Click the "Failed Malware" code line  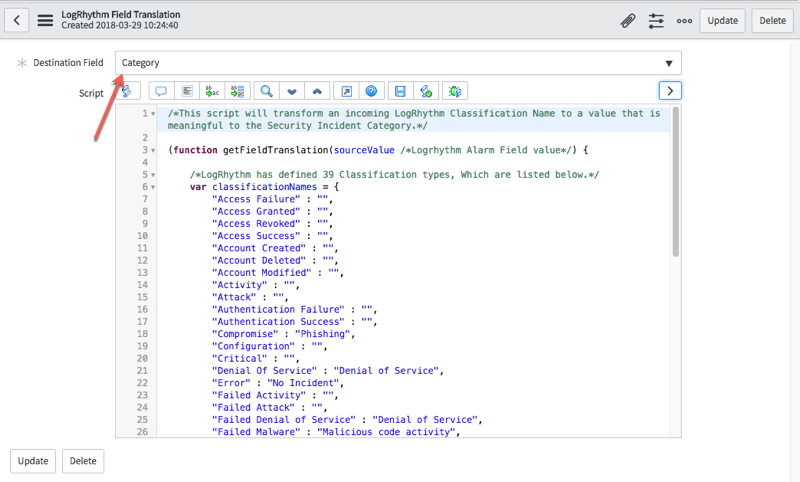point(336,432)
